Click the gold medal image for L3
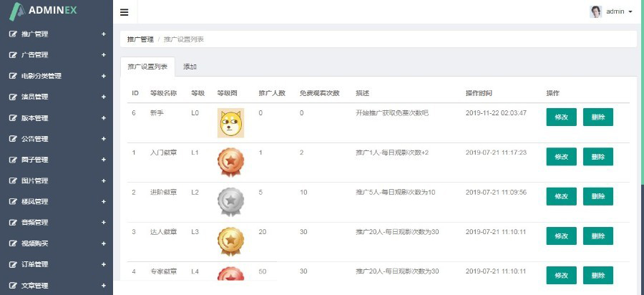Image resolution: width=644 pixels, height=295 pixels. pos(230,241)
